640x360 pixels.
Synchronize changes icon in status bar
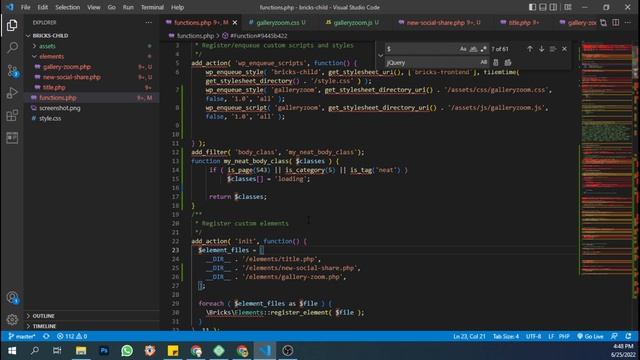point(47,336)
